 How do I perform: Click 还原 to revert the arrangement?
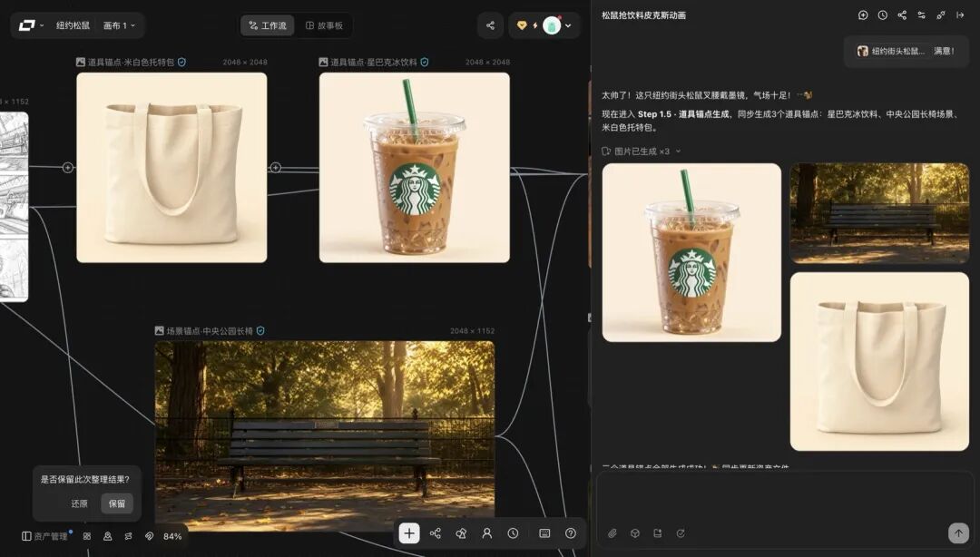click(79, 503)
